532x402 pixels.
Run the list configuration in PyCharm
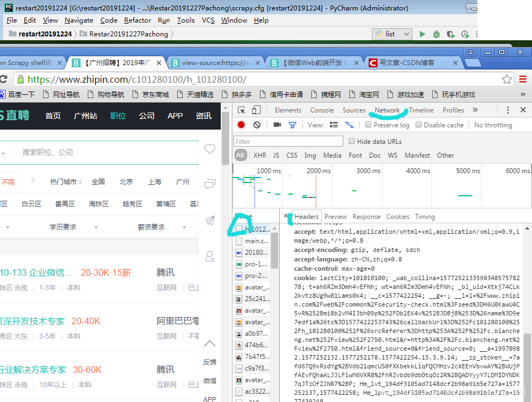(422, 34)
